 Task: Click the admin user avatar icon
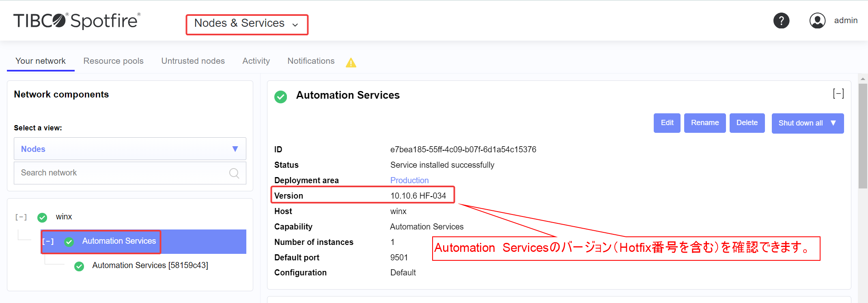tap(817, 20)
